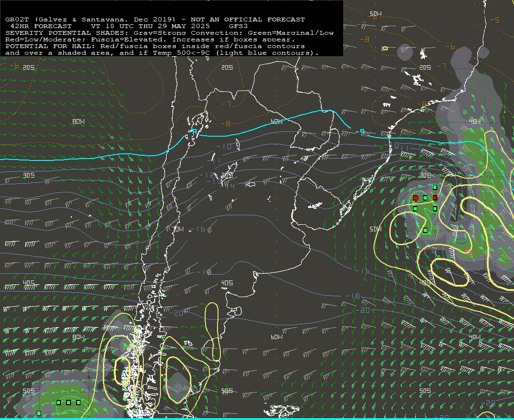514x420 pixels.
Task: Select the '42HR FORECAST' text
Action: tap(41, 26)
